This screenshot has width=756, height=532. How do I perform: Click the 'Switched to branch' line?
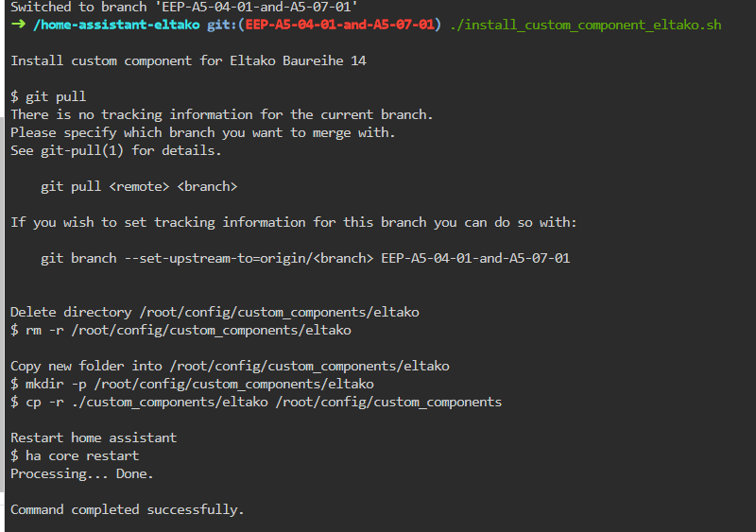pyautogui.click(x=184, y=7)
